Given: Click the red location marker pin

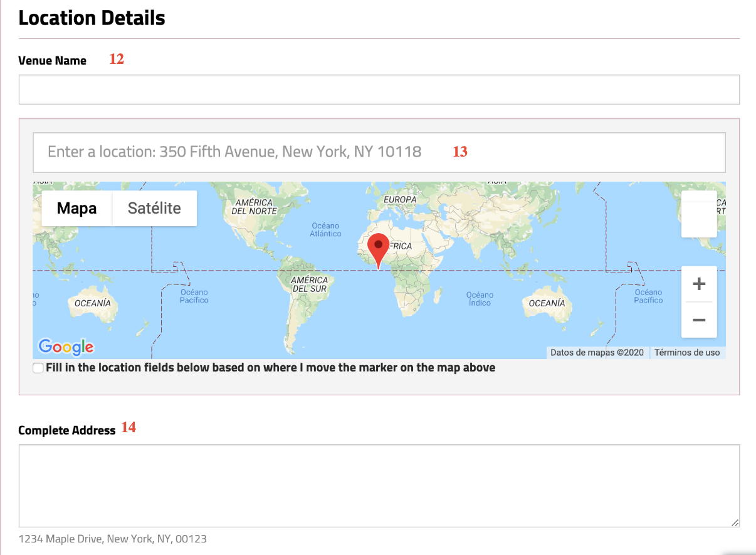Looking at the screenshot, I should pyautogui.click(x=378, y=251).
